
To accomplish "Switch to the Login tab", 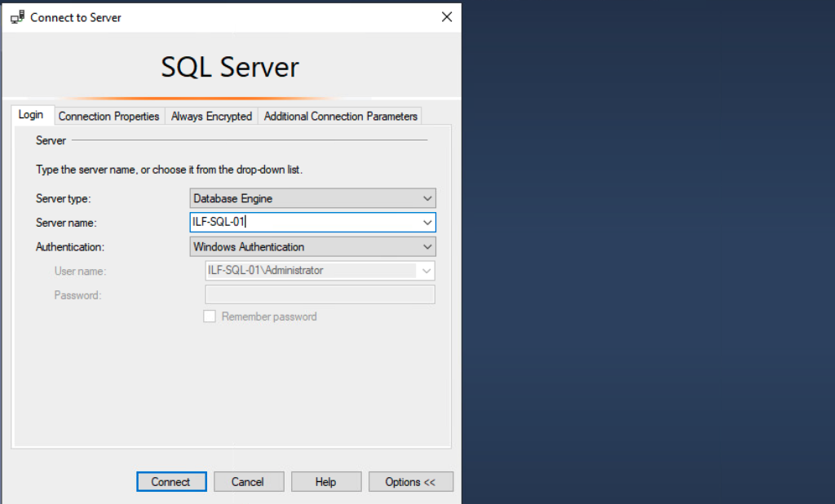I will pos(31,115).
